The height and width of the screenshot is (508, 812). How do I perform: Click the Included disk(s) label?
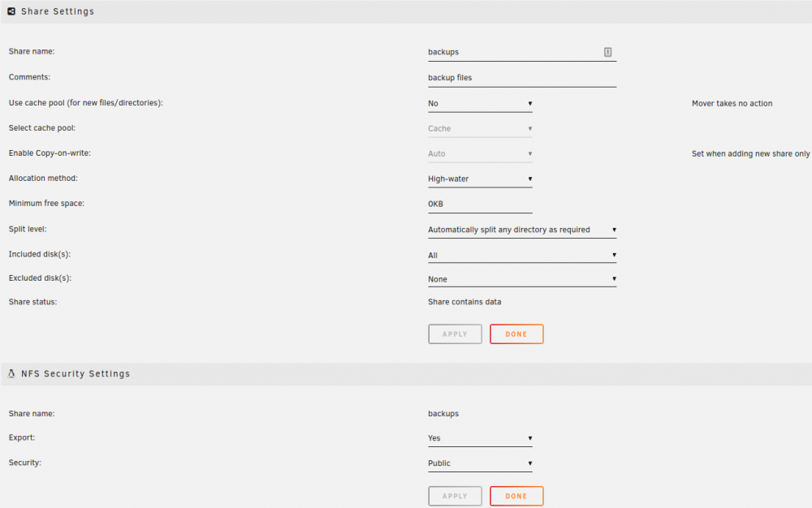[x=39, y=254]
